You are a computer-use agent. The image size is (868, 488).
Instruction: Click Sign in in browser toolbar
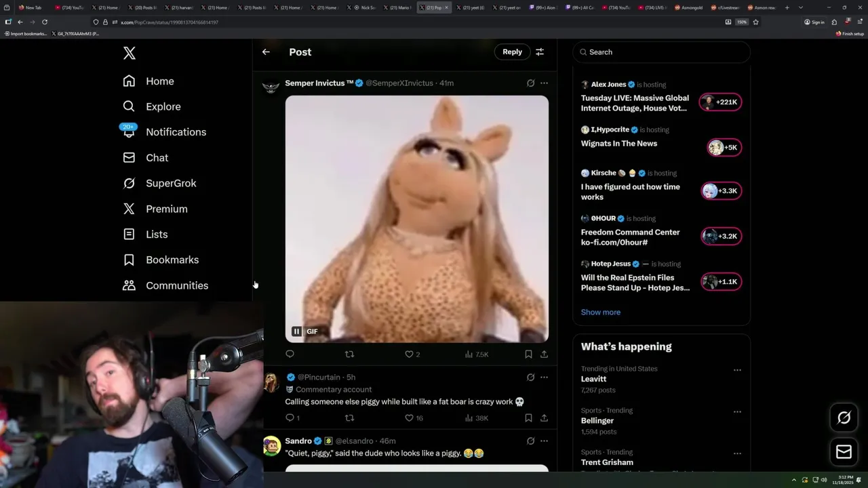[814, 22]
